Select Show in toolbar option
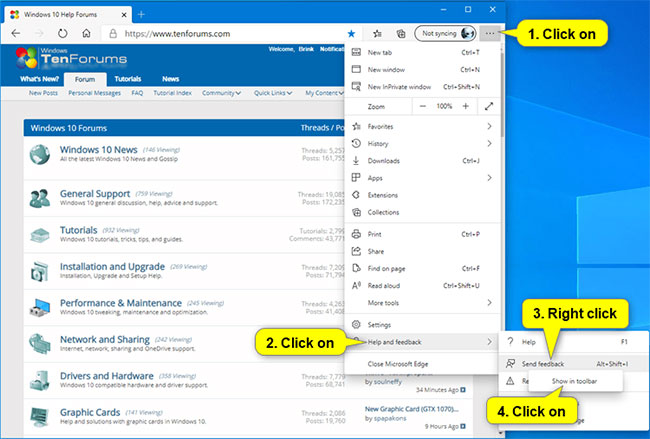 click(x=575, y=381)
